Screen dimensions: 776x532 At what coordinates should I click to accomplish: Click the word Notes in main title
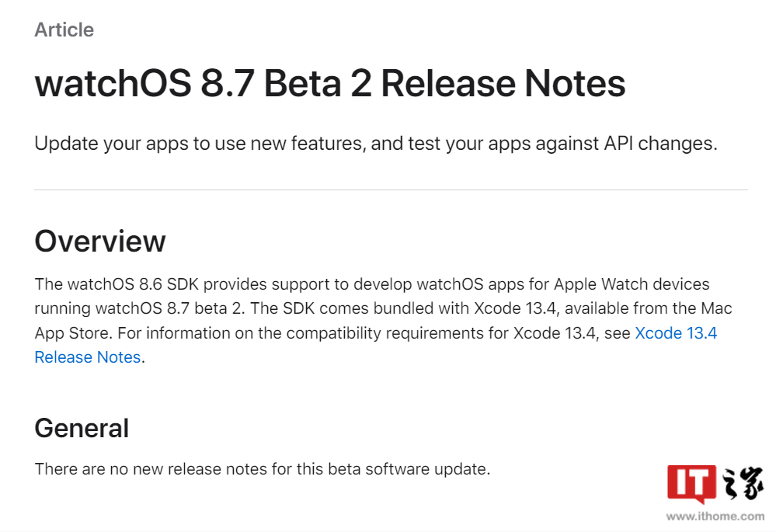point(575,82)
